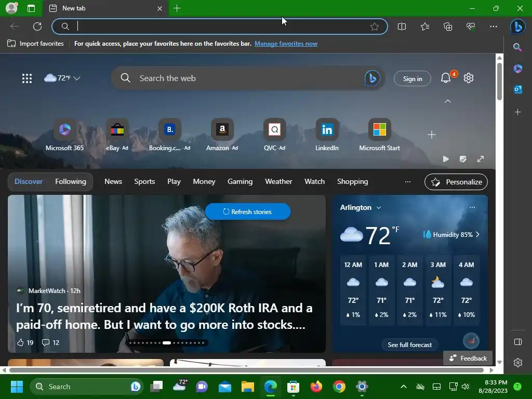
Task: Open weather card more options
Action: pyautogui.click(x=472, y=207)
